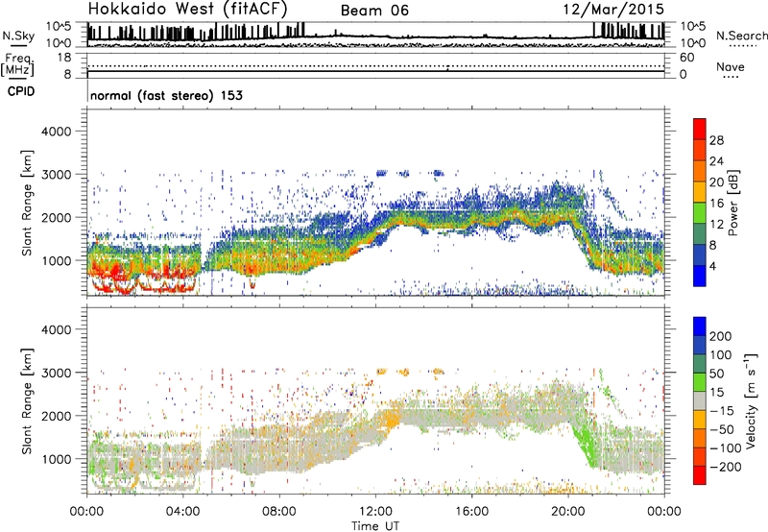Click the 'Velocity [m s-1]' color bar label

tap(752, 401)
